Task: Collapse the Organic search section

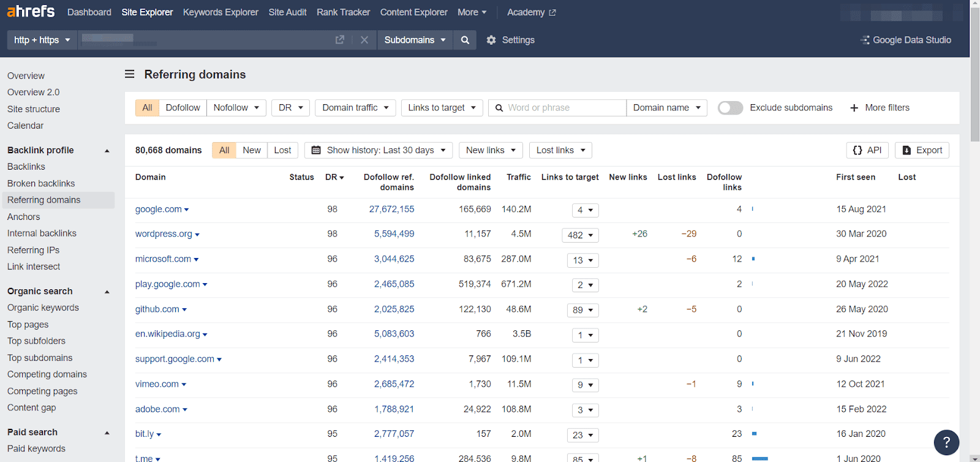Action: click(107, 292)
